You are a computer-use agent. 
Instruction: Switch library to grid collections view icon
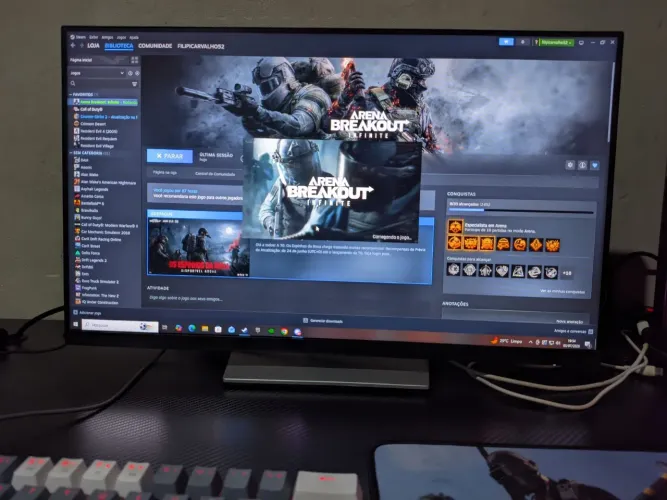click(x=134, y=60)
